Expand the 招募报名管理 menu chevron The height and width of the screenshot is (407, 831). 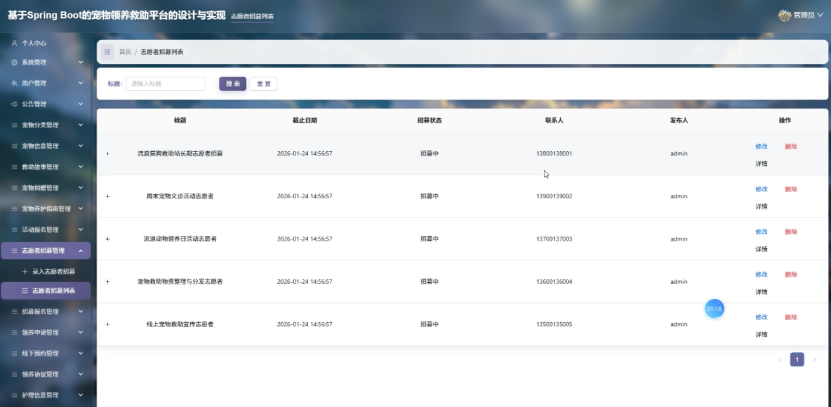pyautogui.click(x=81, y=312)
